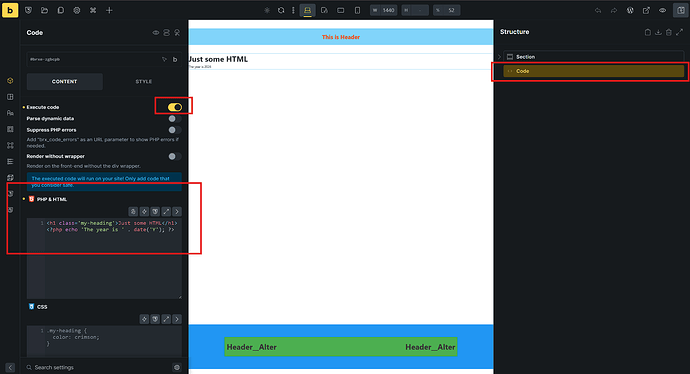690x374 pixels.
Task: Toggle the structure panel icon at top right
Action: point(681,10)
